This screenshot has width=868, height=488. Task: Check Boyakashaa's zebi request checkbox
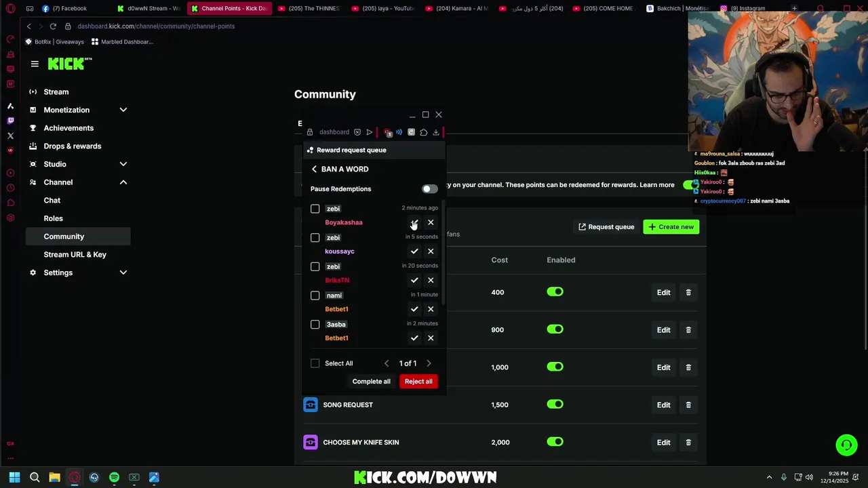point(315,209)
